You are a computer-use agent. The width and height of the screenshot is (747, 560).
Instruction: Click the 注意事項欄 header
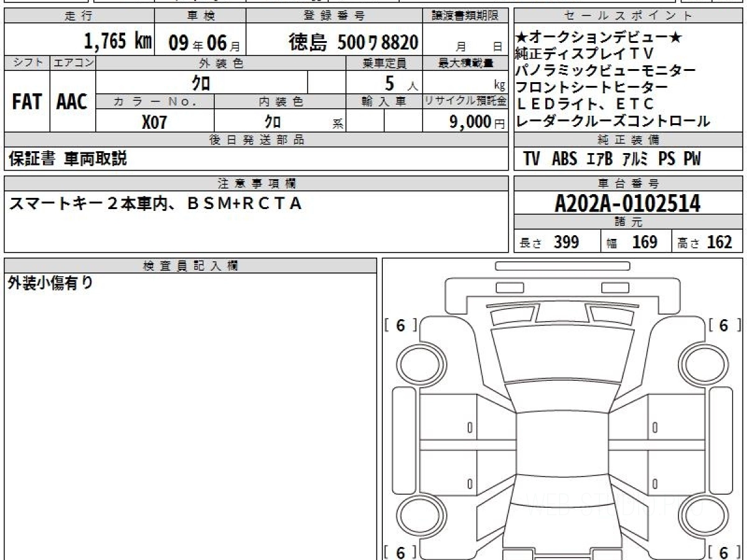click(256, 184)
